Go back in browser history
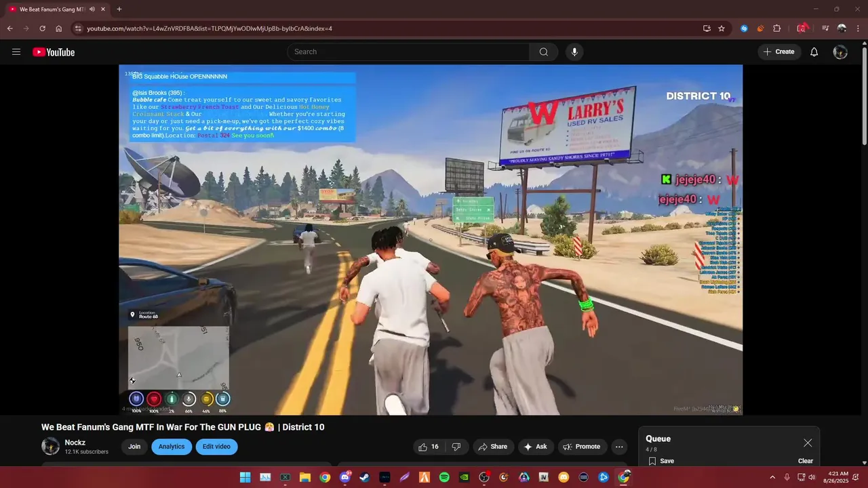Image resolution: width=868 pixels, height=488 pixels. click(x=9, y=28)
